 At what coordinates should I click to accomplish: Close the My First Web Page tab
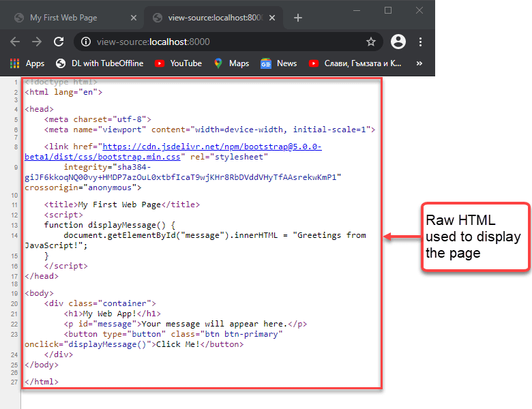134,18
